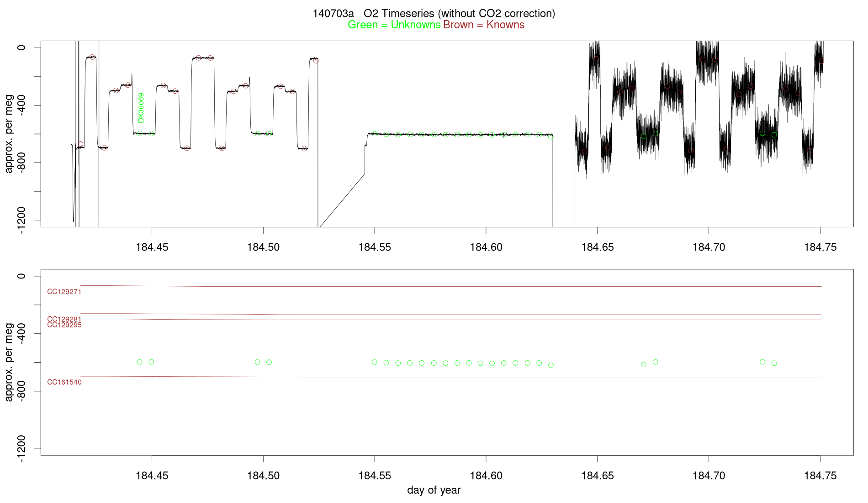
Task: Click the green 'OK30069' sample label
Action: (141, 108)
